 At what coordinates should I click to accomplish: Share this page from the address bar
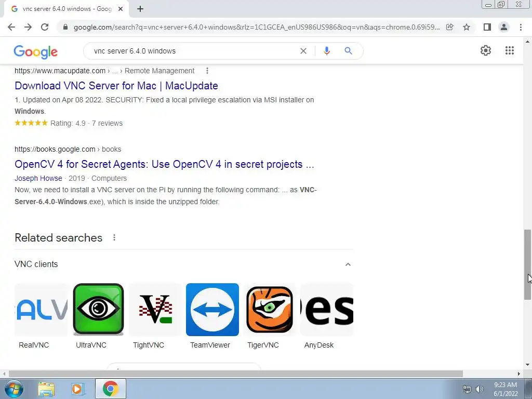point(449,27)
